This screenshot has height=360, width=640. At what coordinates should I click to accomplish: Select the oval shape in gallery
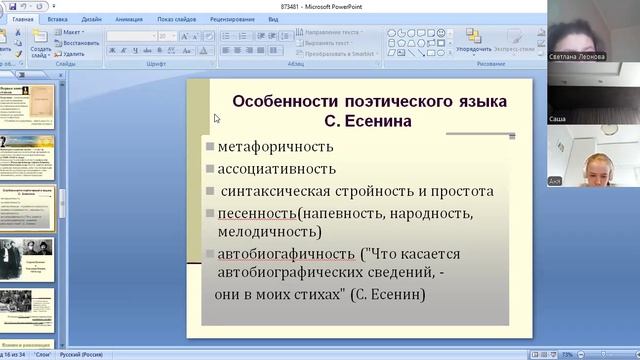click(x=441, y=53)
